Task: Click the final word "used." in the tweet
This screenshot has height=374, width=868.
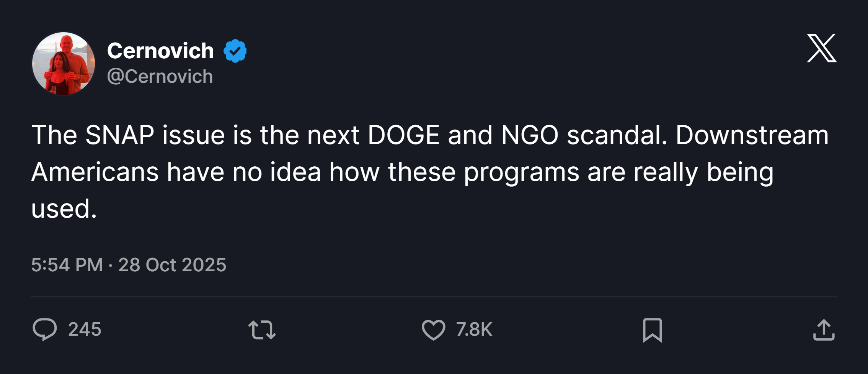Action: (x=64, y=209)
